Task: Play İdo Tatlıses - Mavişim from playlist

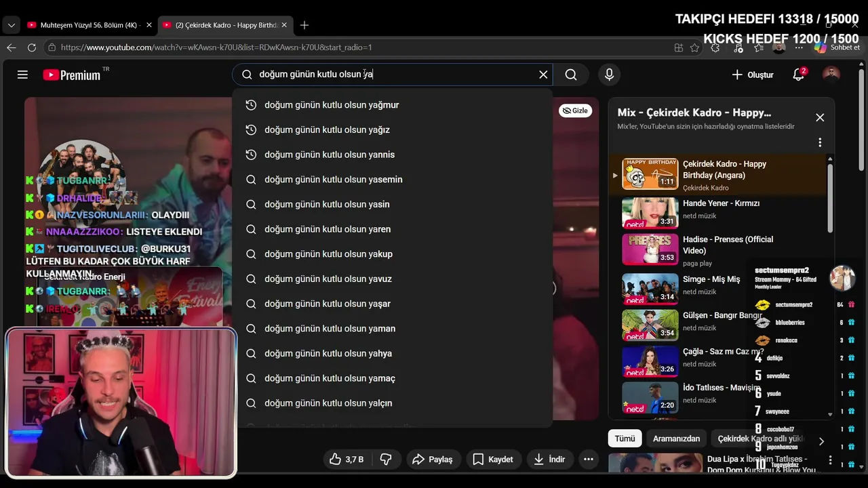Action: pyautogui.click(x=717, y=396)
